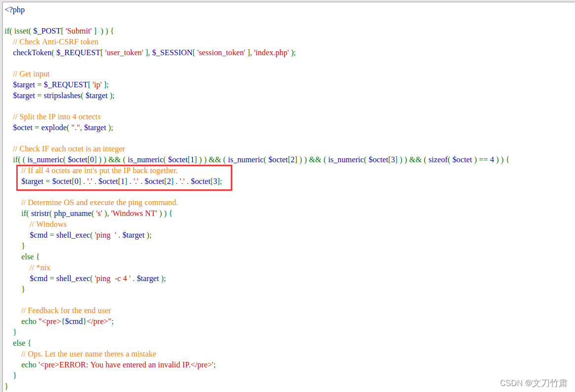Click the '// *nix' comment

40,268
